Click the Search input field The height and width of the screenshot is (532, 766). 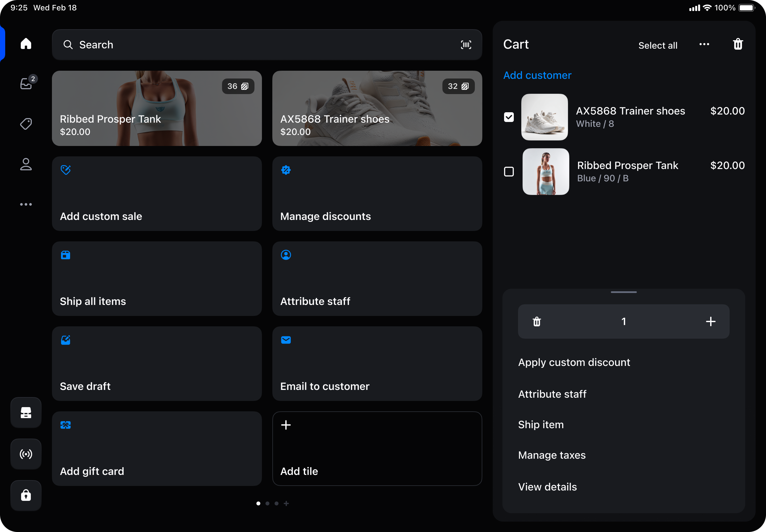(267, 45)
